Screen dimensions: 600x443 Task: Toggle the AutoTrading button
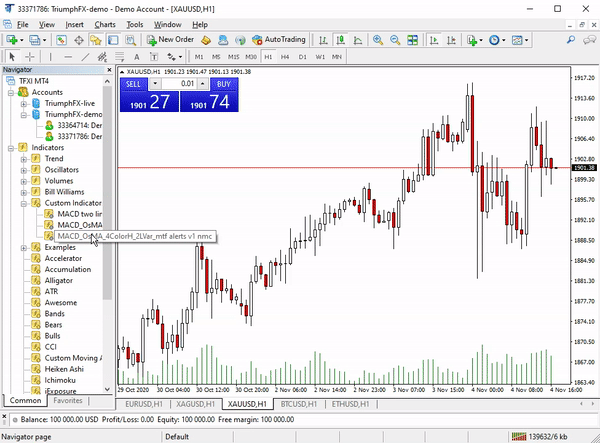279,40
